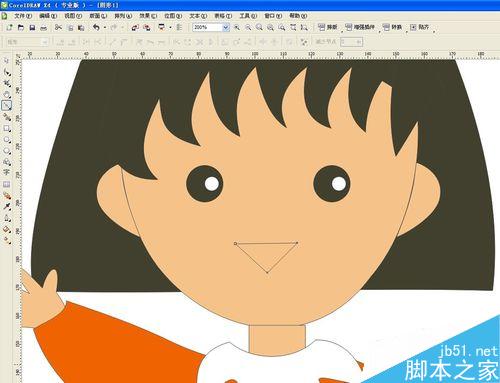Open the 位图(B) Bitmaps menu
500x383 pixels.
click(x=173, y=16)
